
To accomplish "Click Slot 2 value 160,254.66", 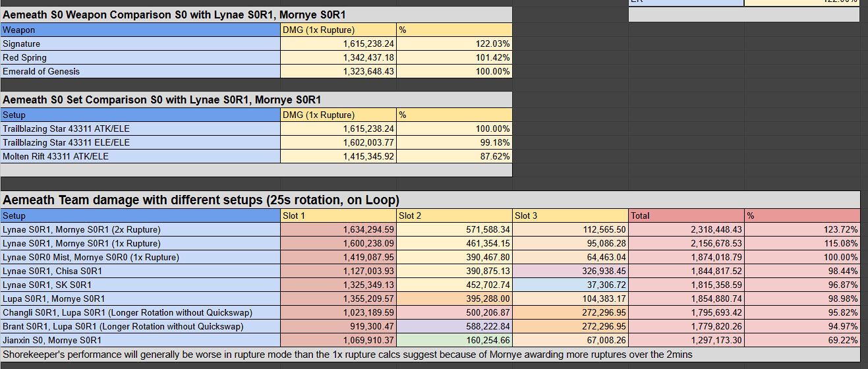I will tap(455, 340).
